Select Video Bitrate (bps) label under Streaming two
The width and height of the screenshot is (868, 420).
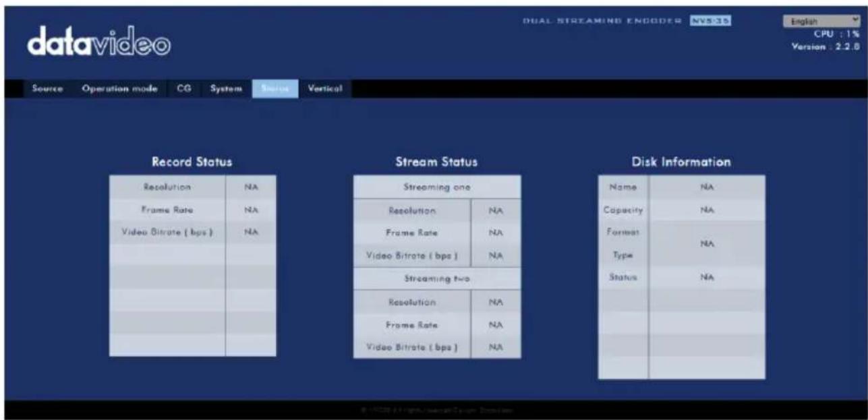click(411, 347)
